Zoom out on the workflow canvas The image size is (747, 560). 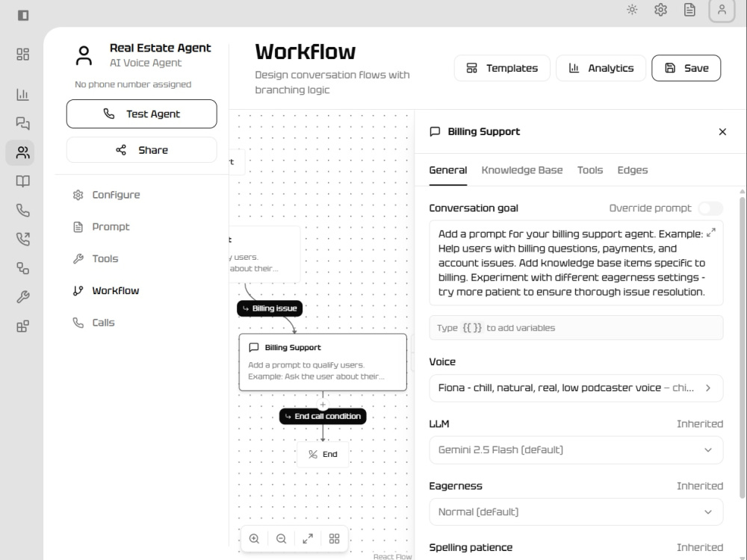281,538
